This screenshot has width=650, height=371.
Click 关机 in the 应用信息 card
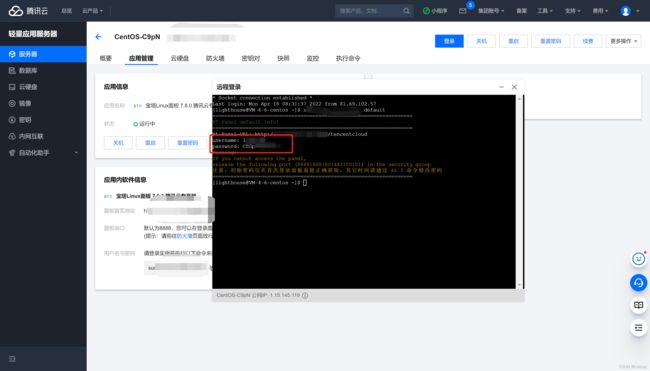point(118,143)
